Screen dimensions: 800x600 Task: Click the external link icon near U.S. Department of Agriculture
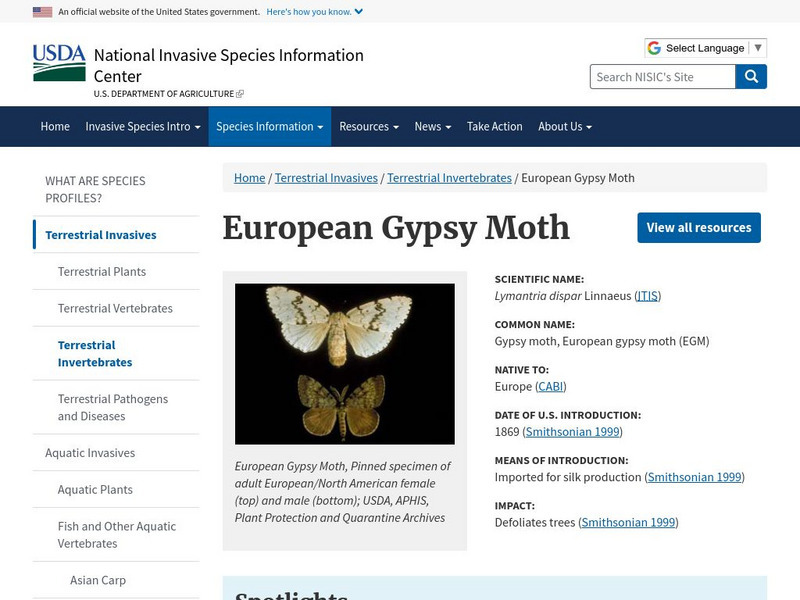click(x=239, y=94)
